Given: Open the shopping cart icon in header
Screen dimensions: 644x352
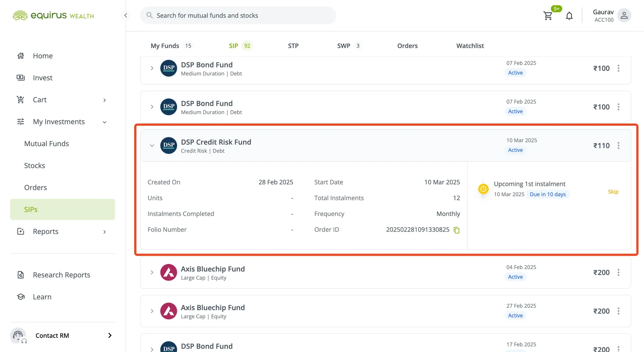Looking at the screenshot, I should point(548,15).
